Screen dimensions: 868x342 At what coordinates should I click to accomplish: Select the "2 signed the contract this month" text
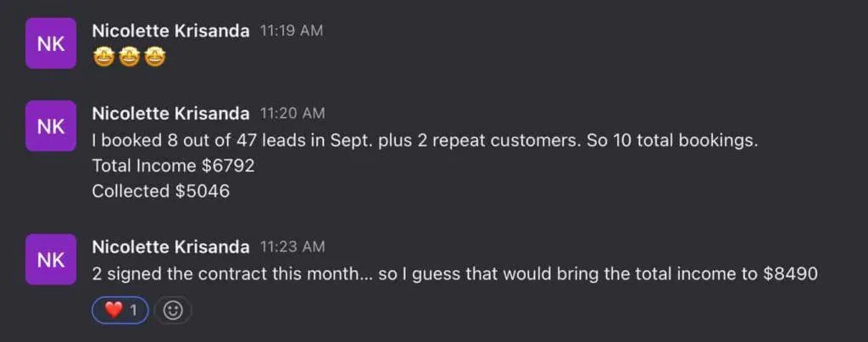[x=225, y=274]
